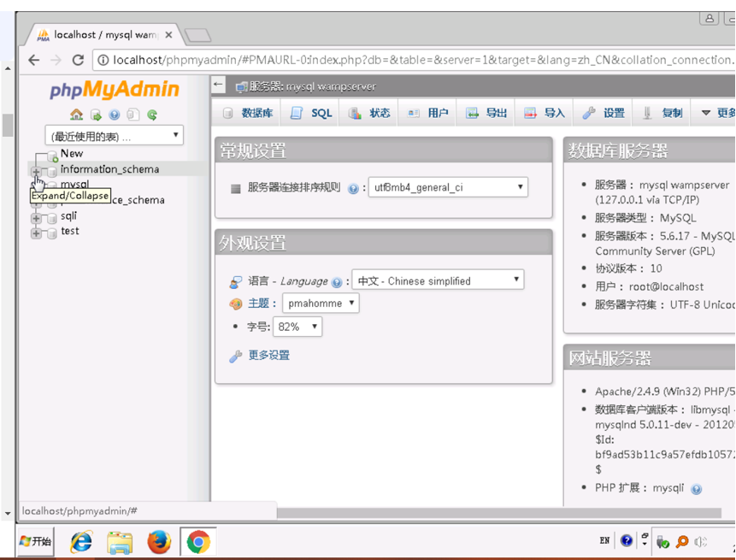Select the sqli database
Viewport: 736px width, 560px height.
click(x=68, y=216)
